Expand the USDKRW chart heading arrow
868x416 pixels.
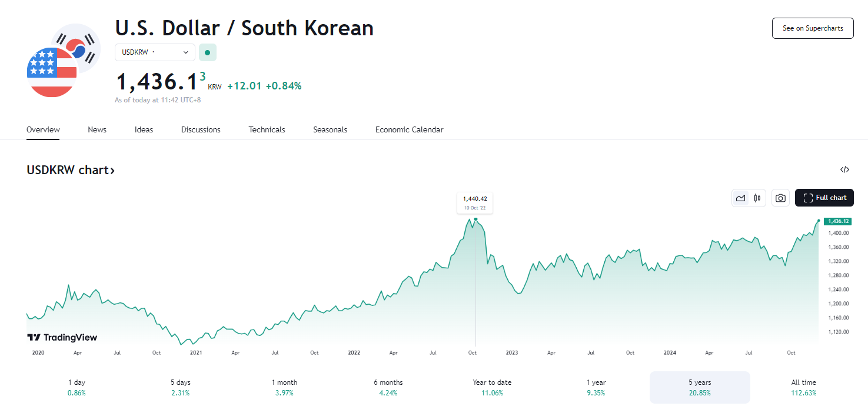tap(112, 171)
